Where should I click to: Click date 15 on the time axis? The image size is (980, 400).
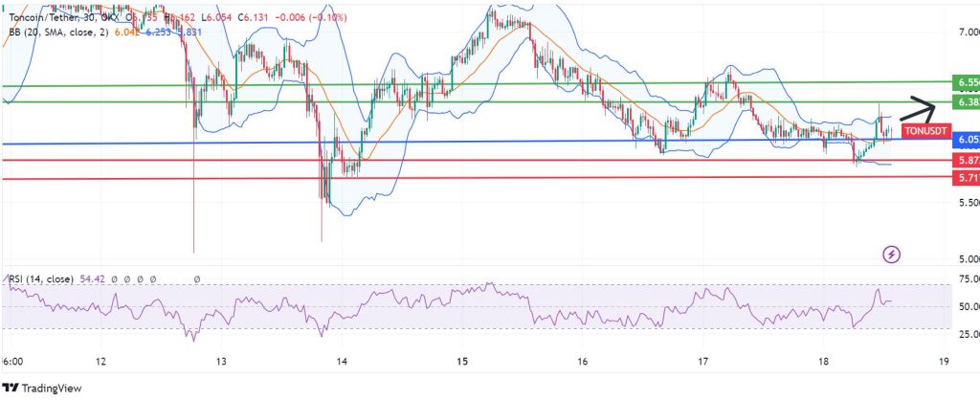[x=462, y=362]
